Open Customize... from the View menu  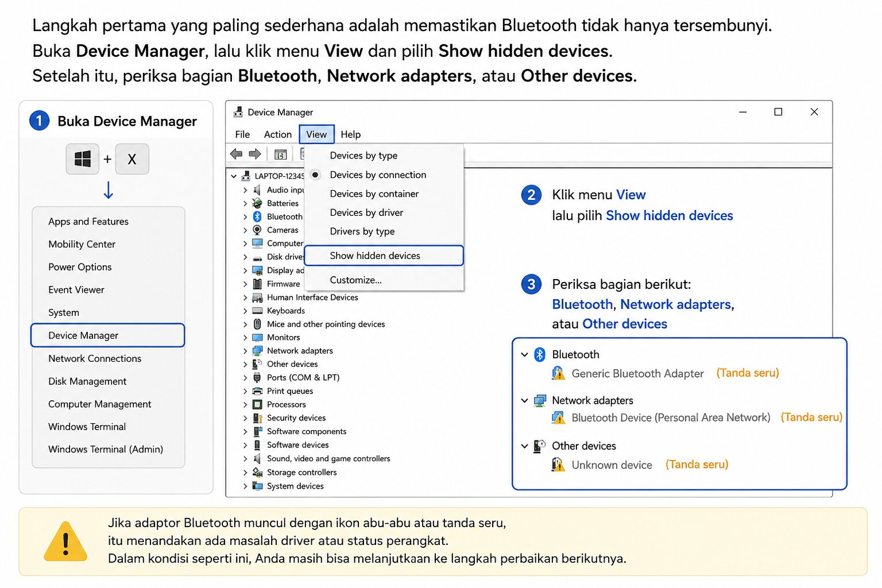point(384,280)
